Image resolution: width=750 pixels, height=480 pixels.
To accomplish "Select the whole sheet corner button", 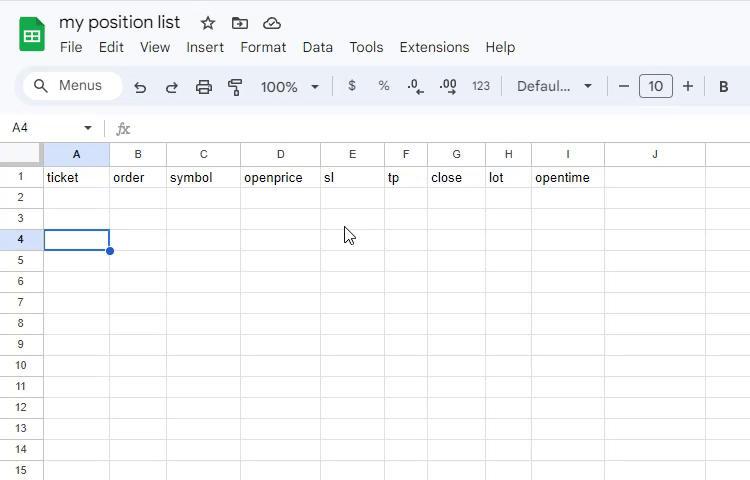I will click(x=22, y=154).
